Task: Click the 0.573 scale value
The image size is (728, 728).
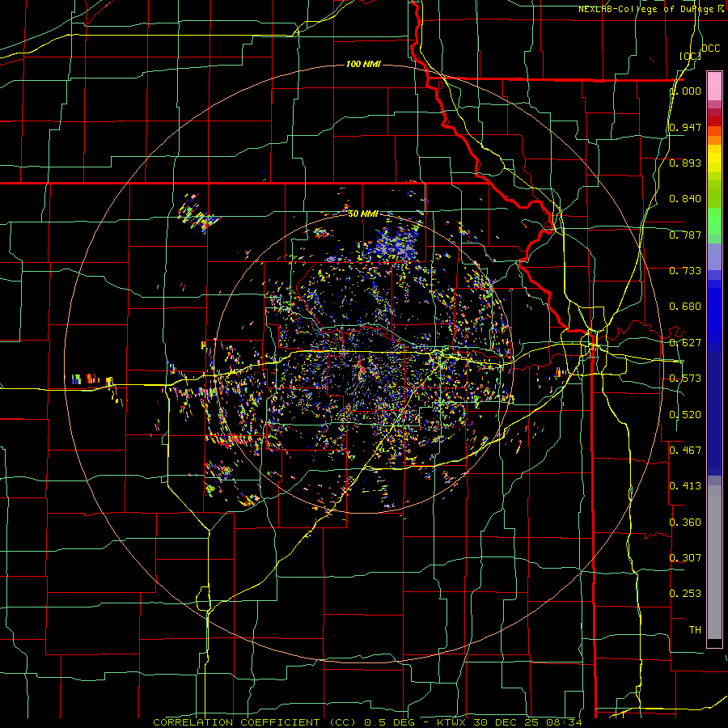Action: pos(685,379)
